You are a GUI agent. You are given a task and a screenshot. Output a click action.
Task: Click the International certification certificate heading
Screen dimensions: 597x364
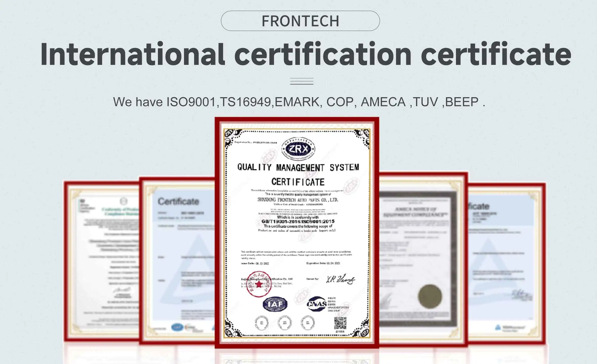tap(305, 54)
